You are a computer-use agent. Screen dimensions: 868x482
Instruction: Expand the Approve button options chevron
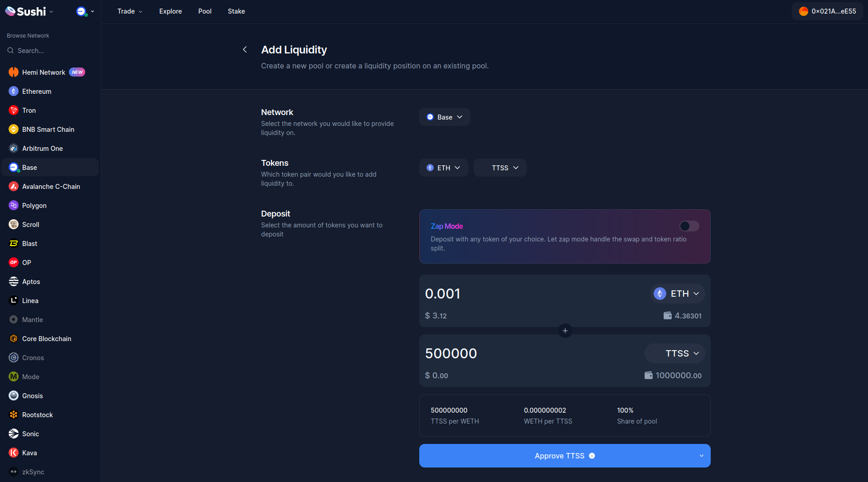702,456
